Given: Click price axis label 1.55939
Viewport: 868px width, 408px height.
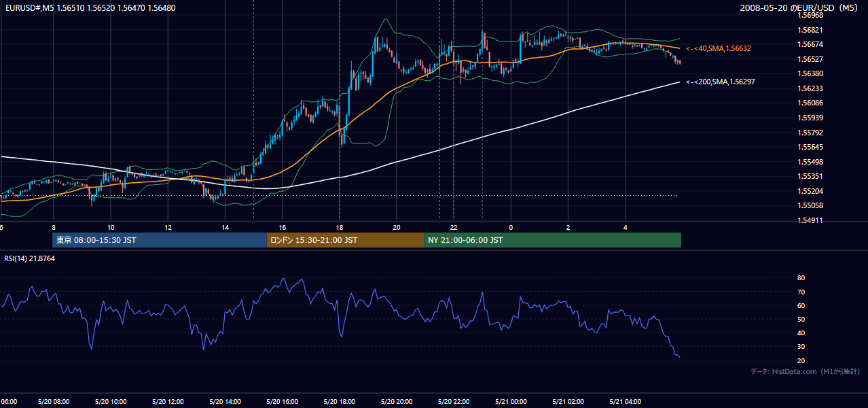Looking at the screenshot, I should pos(810,118).
